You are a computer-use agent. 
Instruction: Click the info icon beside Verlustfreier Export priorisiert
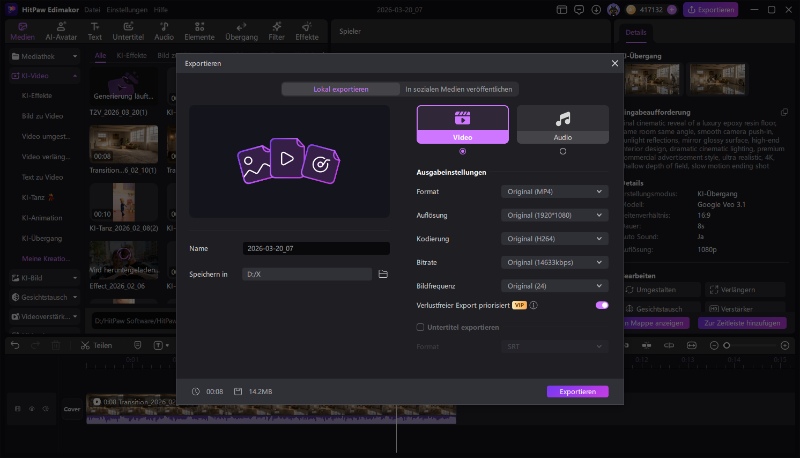click(534, 306)
